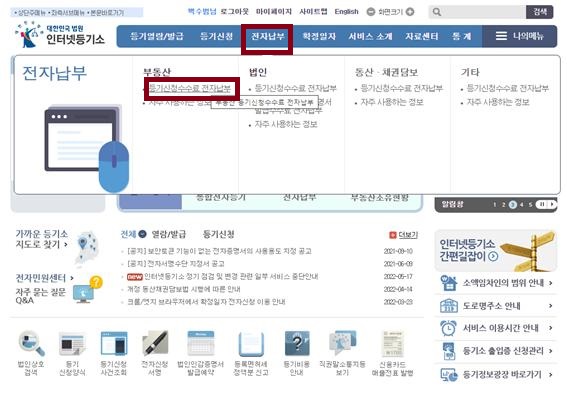Select 동산·채권담보 등기신청수수료 전자납부
Screen dimensions: 567x394
click(x=402, y=88)
